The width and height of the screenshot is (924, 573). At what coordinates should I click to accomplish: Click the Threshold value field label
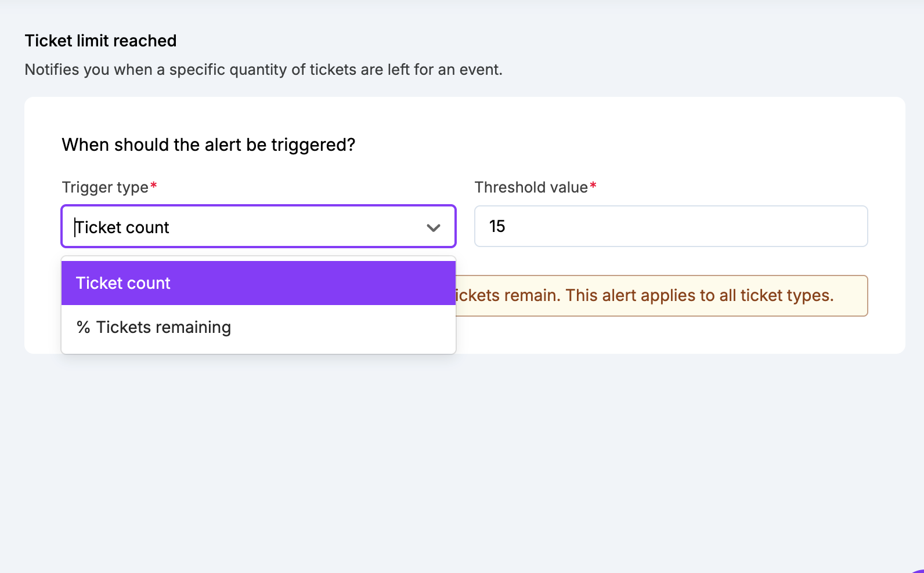(x=531, y=187)
